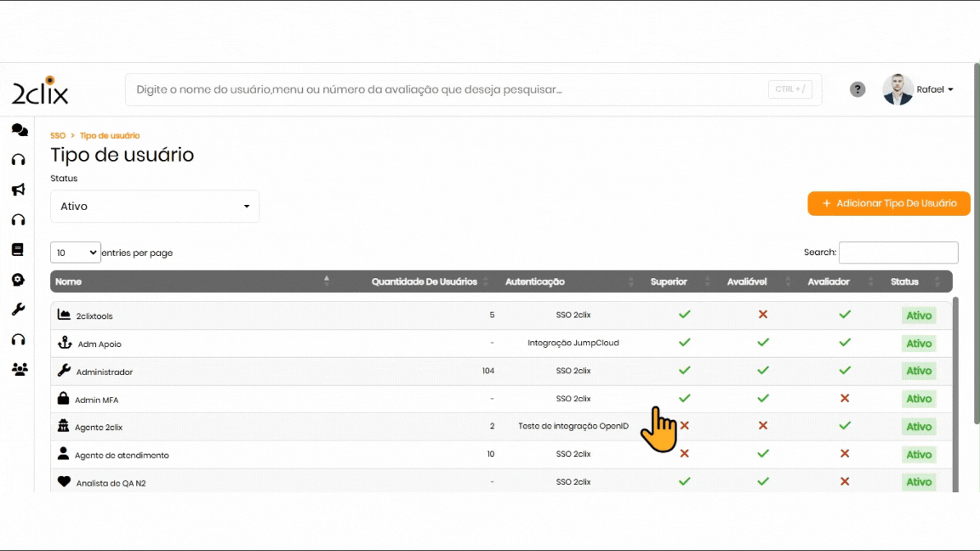Screen dimensions: 980x551
Task: Sort table by Nome column header
Action: tap(68, 281)
